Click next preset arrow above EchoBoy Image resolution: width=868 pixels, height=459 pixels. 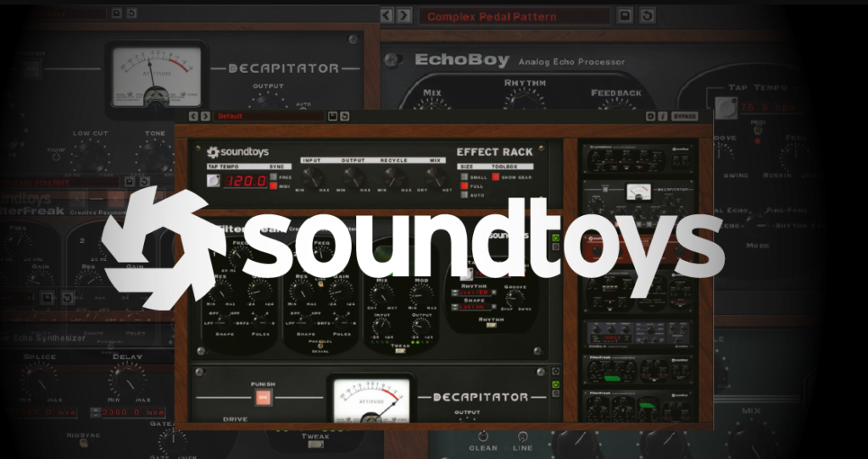click(x=404, y=16)
